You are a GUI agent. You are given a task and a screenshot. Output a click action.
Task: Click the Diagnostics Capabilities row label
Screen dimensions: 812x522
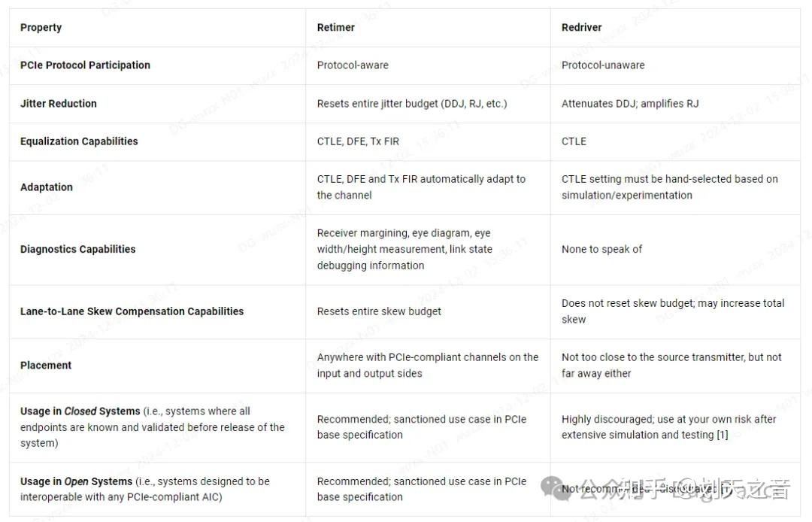[x=77, y=249]
